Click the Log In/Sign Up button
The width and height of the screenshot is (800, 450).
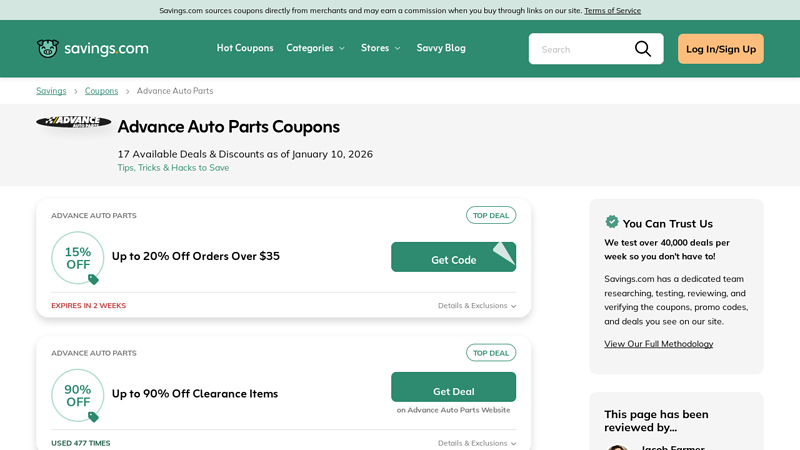coord(720,49)
